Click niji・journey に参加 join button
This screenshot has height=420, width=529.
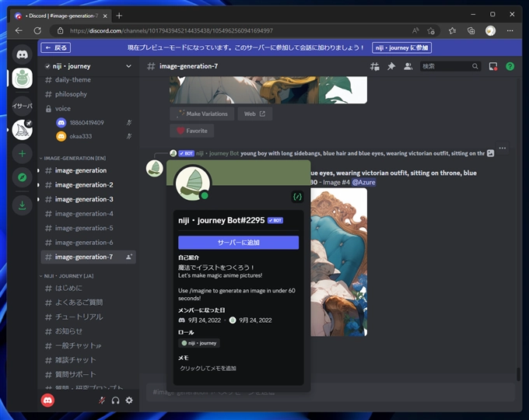(401, 47)
